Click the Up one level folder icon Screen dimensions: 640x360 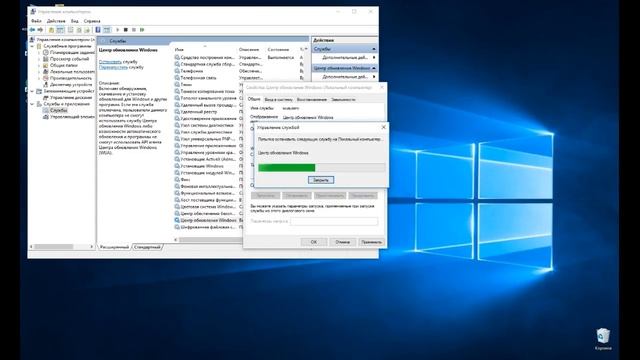pyautogui.click(x=51, y=30)
